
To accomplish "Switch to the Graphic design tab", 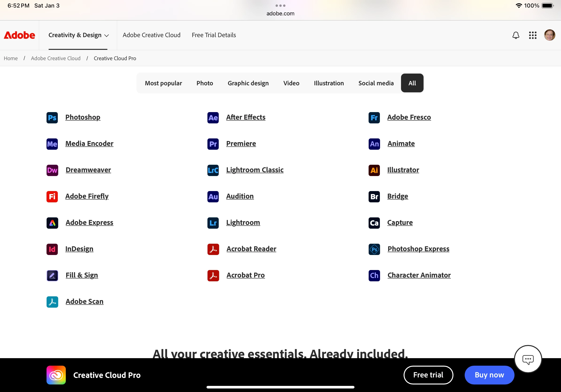I will [x=248, y=83].
